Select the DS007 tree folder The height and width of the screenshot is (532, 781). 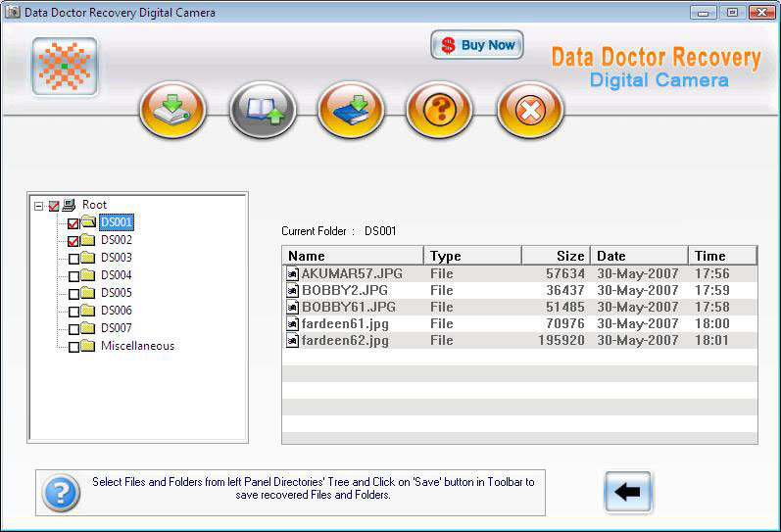pos(117,328)
